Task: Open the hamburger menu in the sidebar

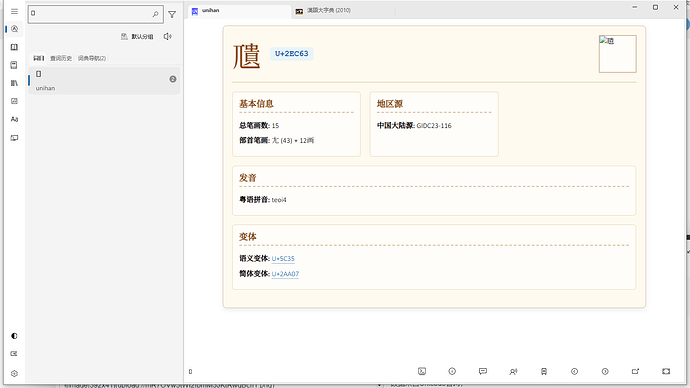Action: pyautogui.click(x=15, y=11)
